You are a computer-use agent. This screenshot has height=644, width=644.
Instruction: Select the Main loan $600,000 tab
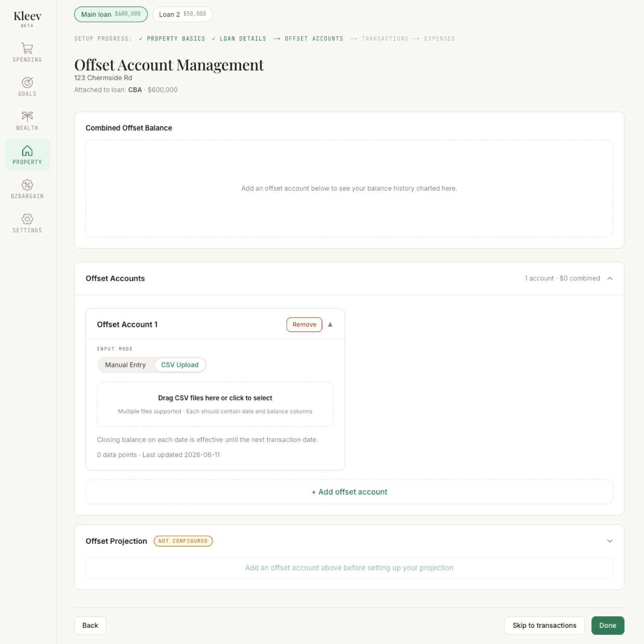tap(111, 14)
